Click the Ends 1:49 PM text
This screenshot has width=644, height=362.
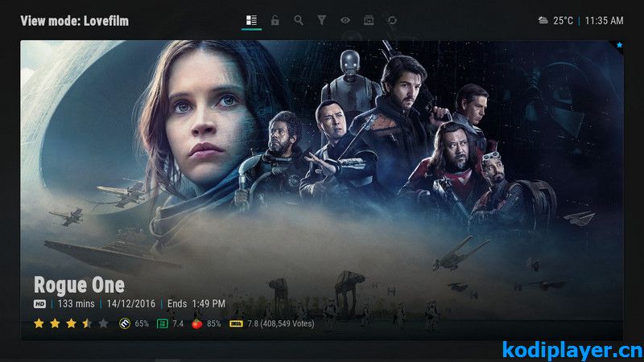pos(196,304)
